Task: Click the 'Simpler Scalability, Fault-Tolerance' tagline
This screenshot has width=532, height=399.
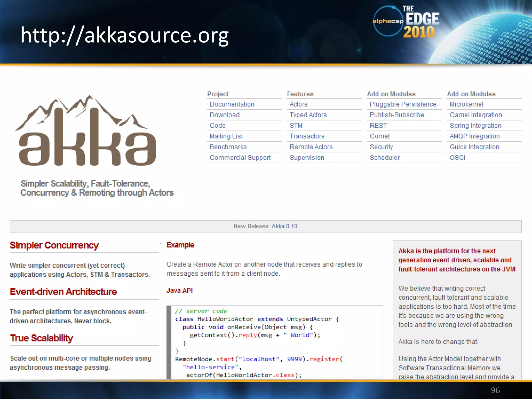Action: (x=97, y=188)
